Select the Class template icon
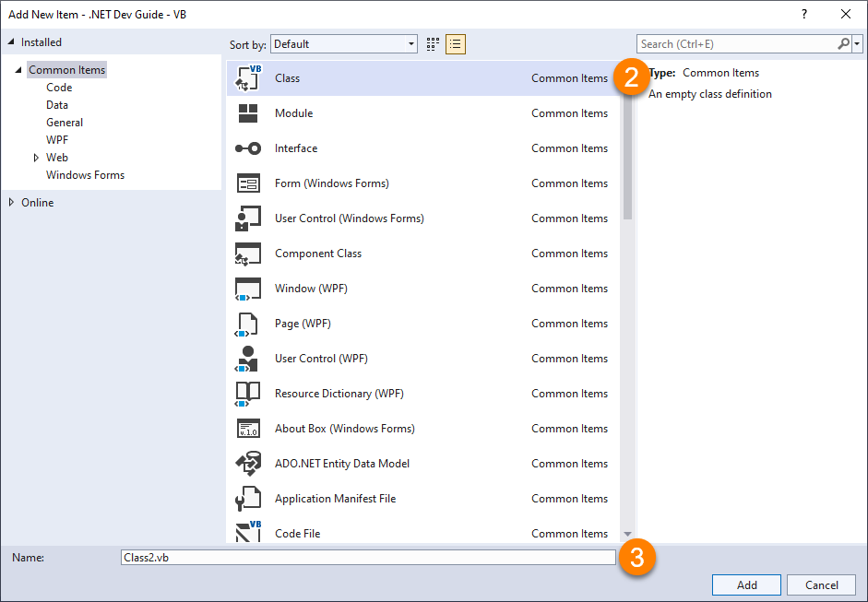 tap(248, 78)
